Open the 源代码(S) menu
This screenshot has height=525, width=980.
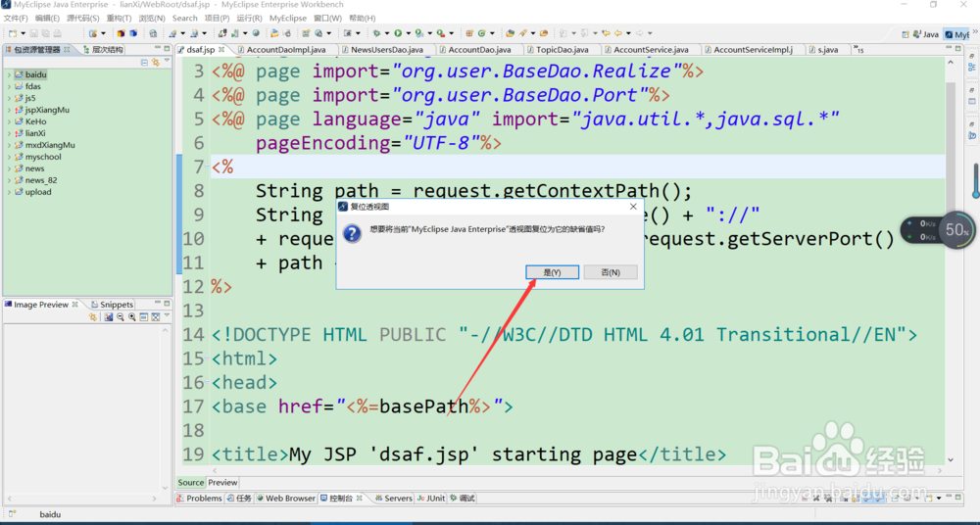coord(82,19)
